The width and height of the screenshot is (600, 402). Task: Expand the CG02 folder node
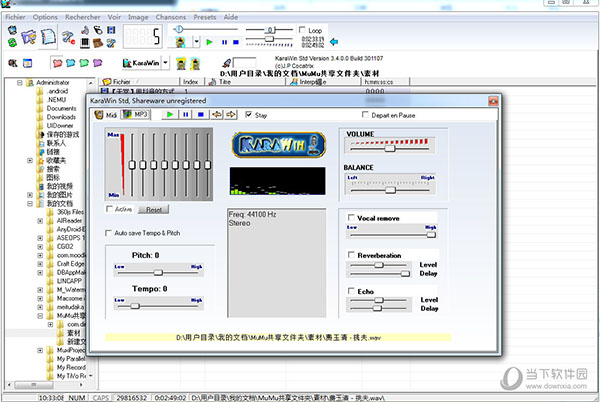[40, 247]
